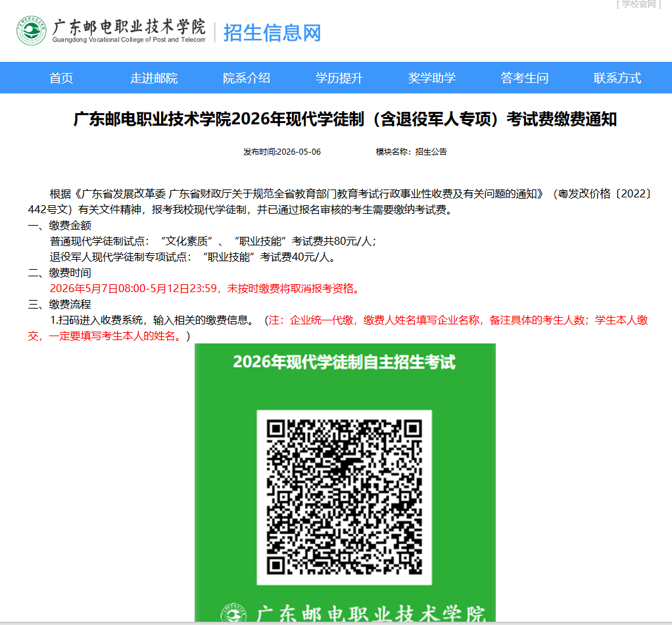Click the article title 考试费缴费通知

pos(345,119)
